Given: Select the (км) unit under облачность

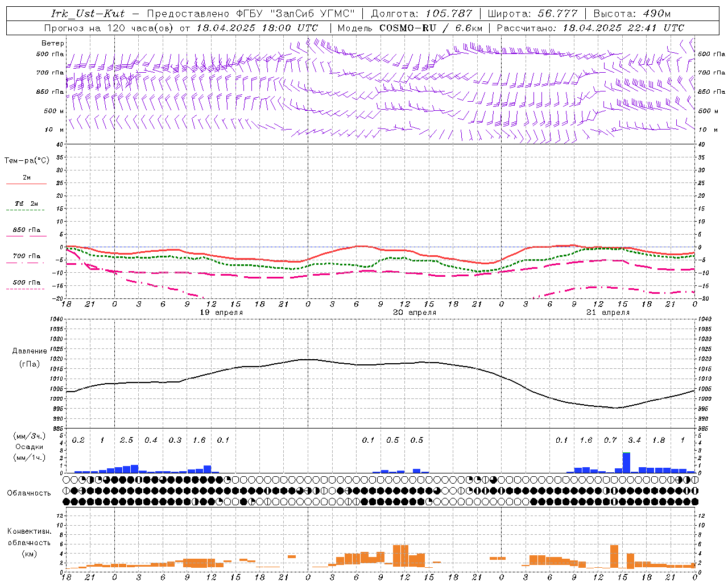Looking at the screenshot, I should pyautogui.click(x=30, y=554).
